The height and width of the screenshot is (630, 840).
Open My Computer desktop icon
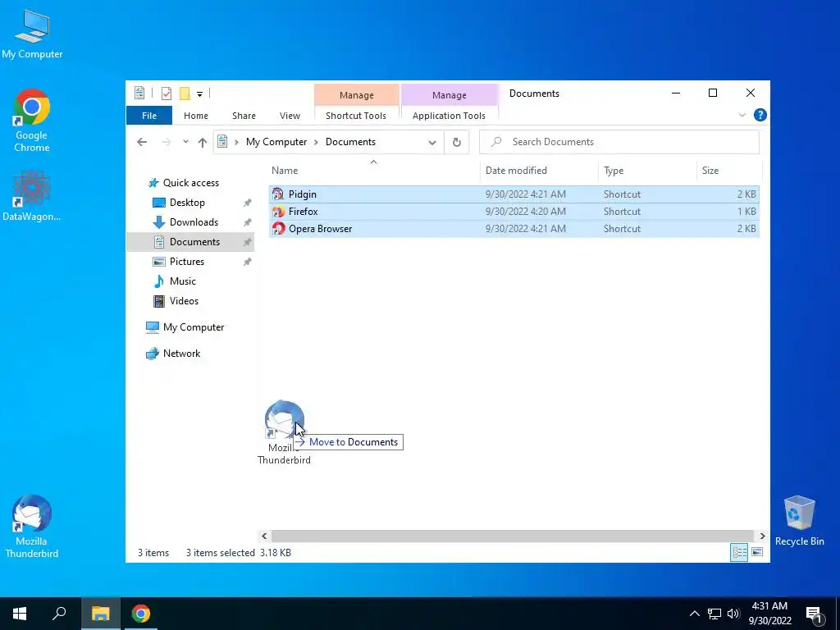coord(32,34)
